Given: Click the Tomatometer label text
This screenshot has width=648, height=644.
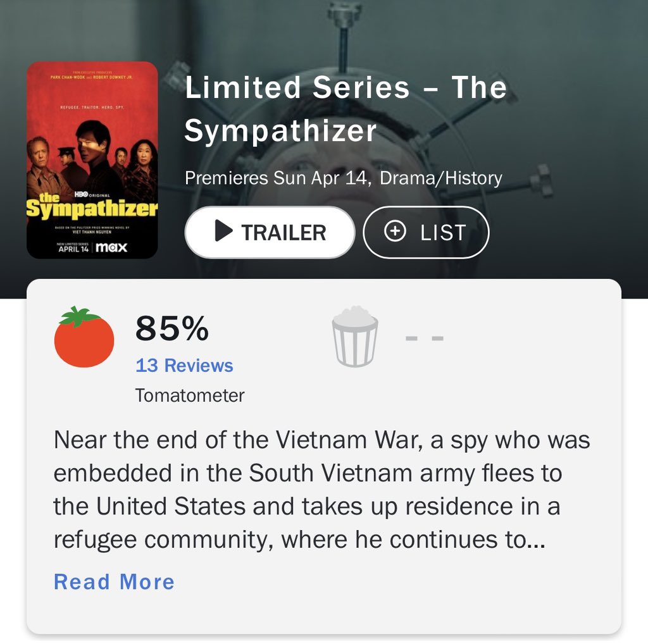Looking at the screenshot, I should click(190, 396).
